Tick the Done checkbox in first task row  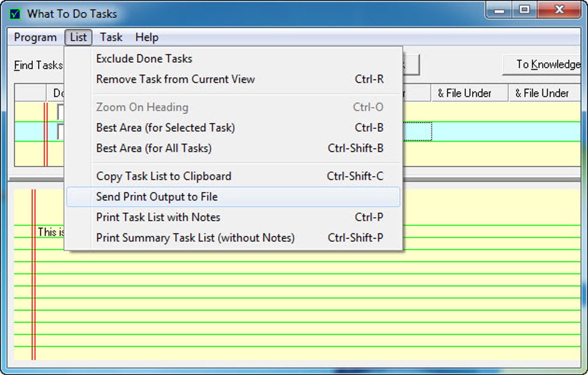(60, 112)
